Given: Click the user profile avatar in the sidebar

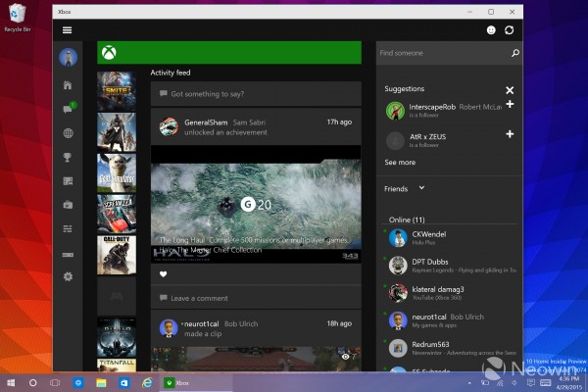Looking at the screenshot, I should pyautogui.click(x=67, y=58).
